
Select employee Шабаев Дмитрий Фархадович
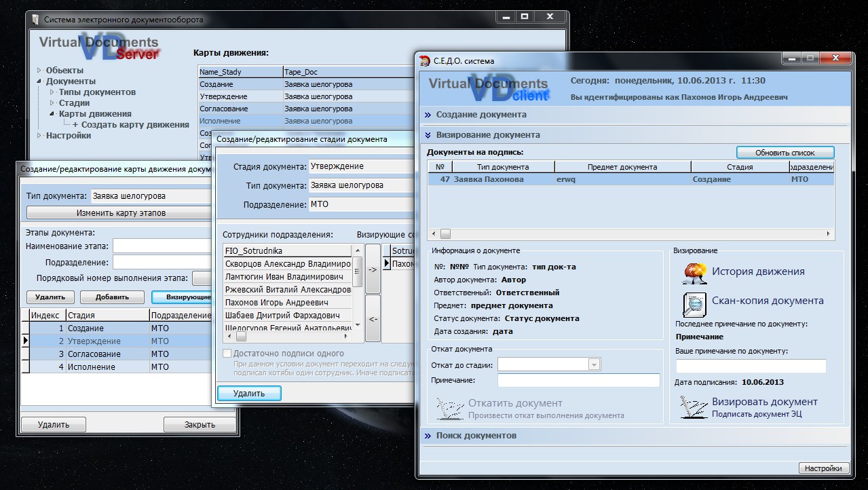pyautogui.click(x=288, y=316)
